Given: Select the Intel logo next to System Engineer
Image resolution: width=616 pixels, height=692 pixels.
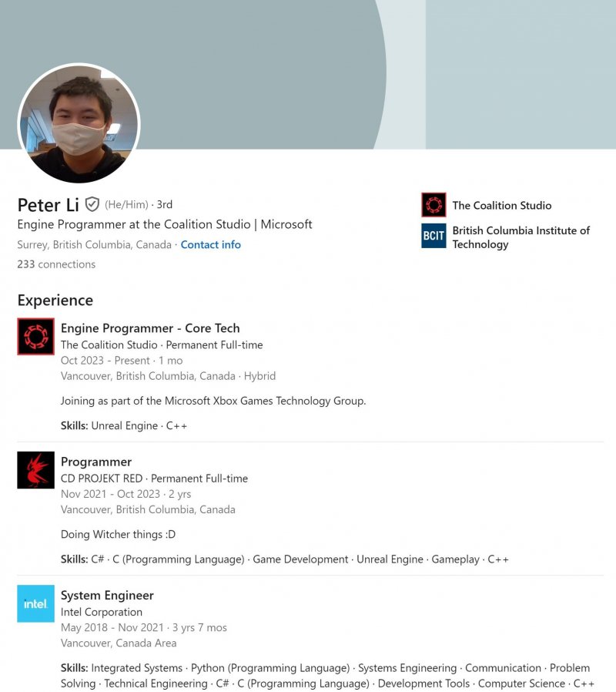Looking at the screenshot, I should (35, 604).
